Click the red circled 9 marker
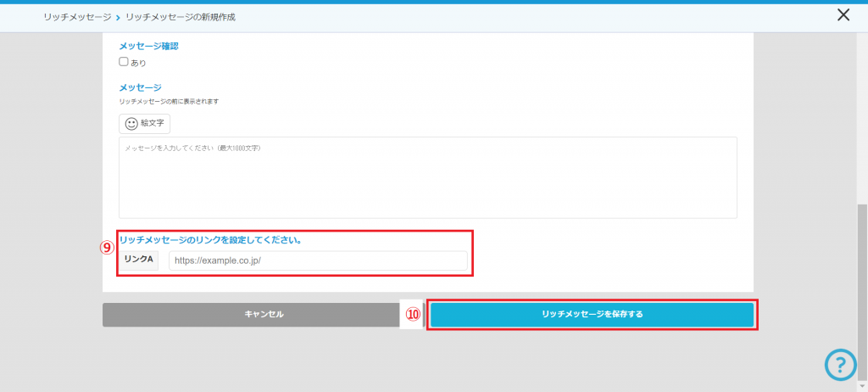868x392 pixels. (x=107, y=248)
